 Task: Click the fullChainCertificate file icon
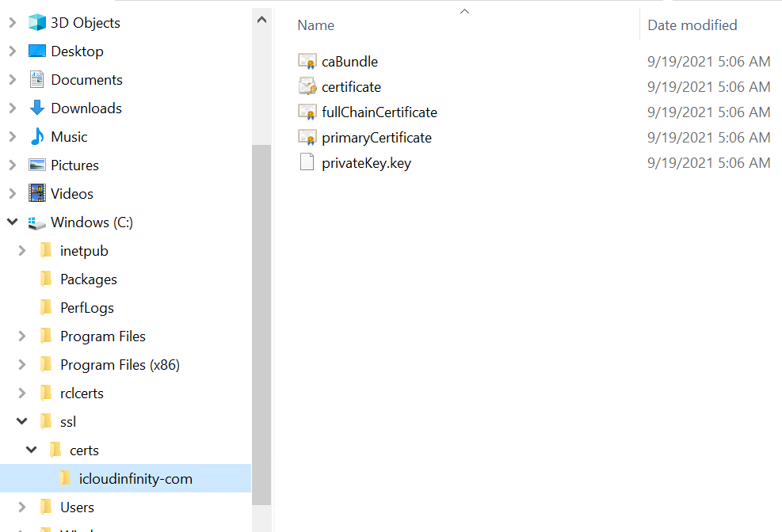[307, 112]
